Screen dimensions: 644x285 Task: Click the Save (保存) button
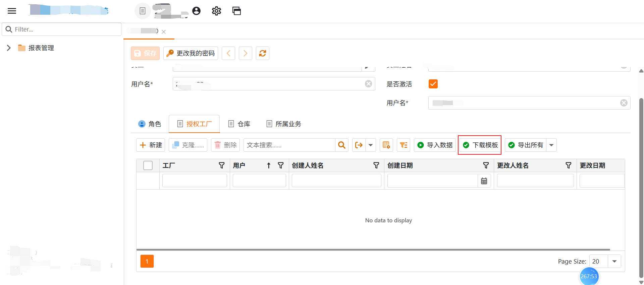(x=145, y=53)
